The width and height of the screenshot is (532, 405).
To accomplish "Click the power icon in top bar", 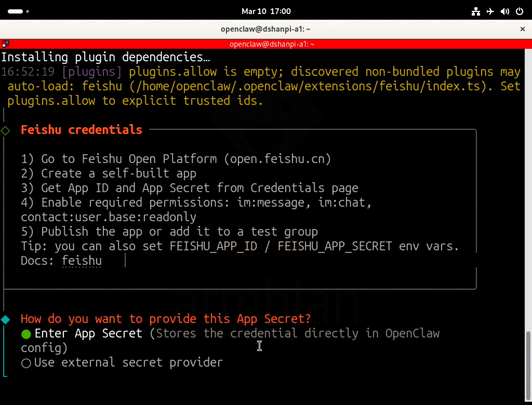I will point(520,12).
